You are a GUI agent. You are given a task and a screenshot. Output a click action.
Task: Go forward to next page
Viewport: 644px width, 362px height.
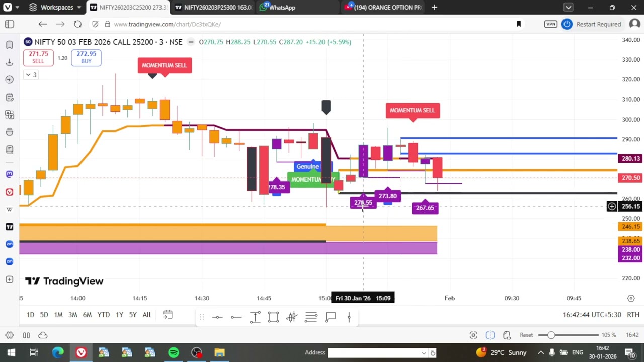[60, 24]
